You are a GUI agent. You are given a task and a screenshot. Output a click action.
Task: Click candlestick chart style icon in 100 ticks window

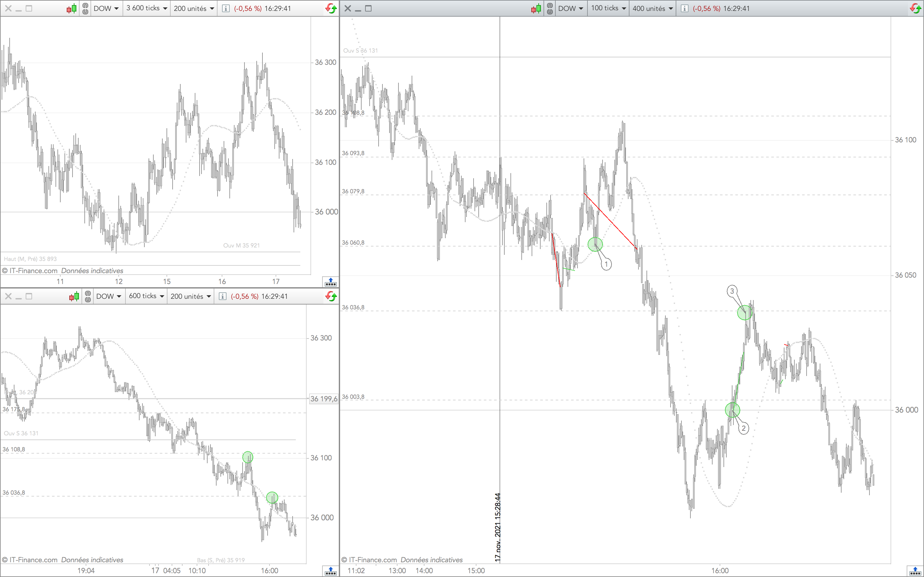pyautogui.click(x=536, y=8)
